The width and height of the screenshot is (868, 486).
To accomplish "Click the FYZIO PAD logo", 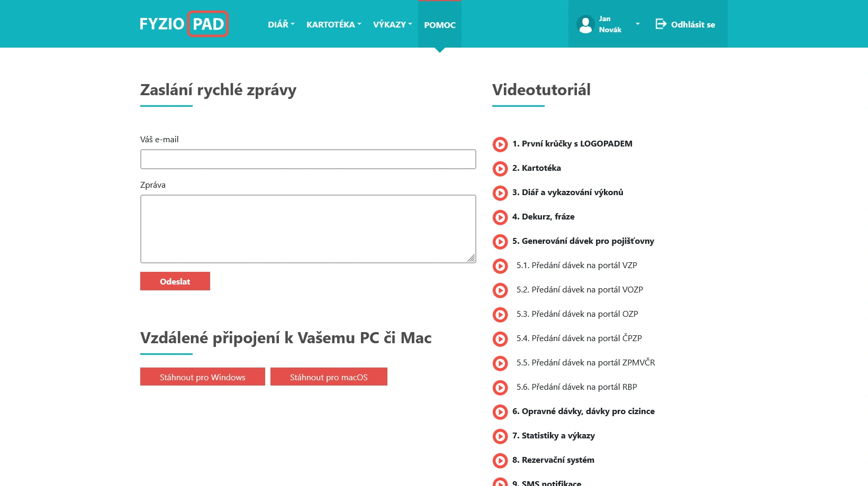I will (184, 24).
